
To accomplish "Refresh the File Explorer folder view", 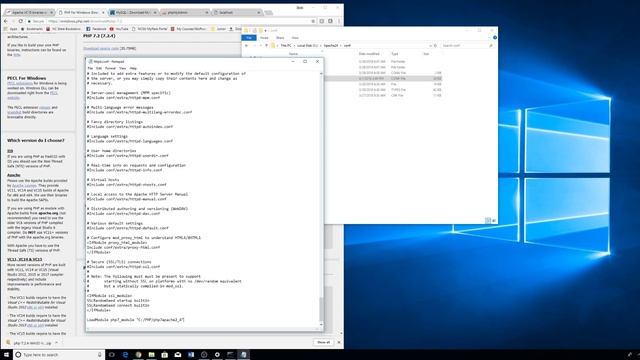I will pyautogui.click(x=436, y=46).
